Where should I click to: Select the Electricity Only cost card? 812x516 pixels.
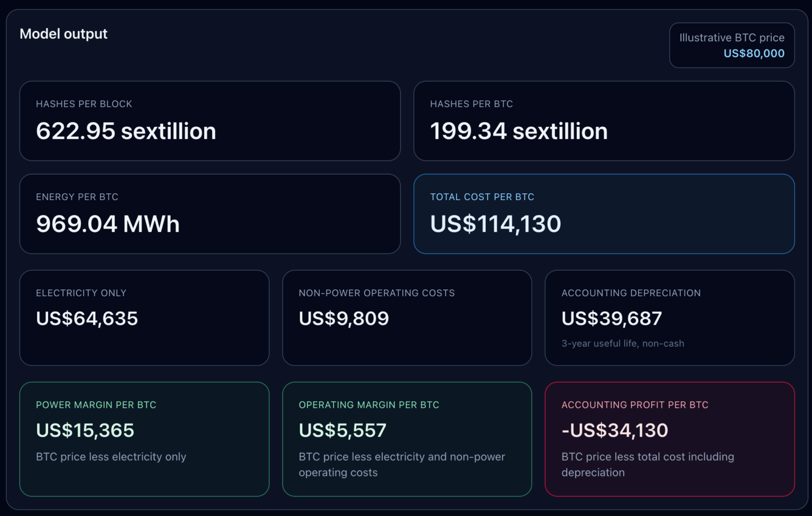[x=144, y=317]
